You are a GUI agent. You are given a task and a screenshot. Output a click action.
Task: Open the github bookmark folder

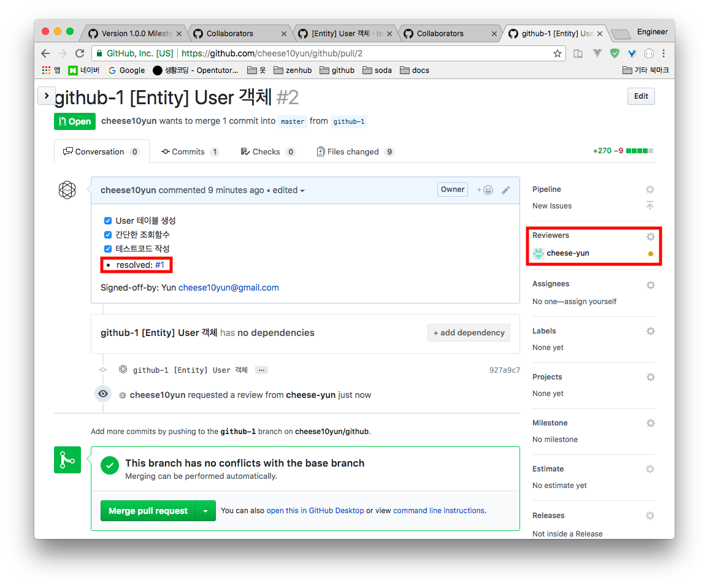(337, 70)
